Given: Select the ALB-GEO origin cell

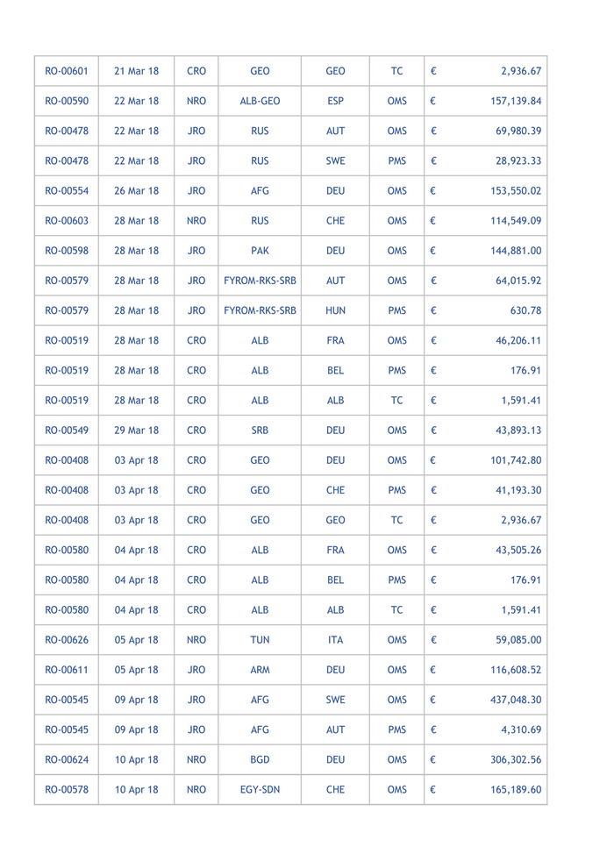Looking at the screenshot, I should 260,101.
